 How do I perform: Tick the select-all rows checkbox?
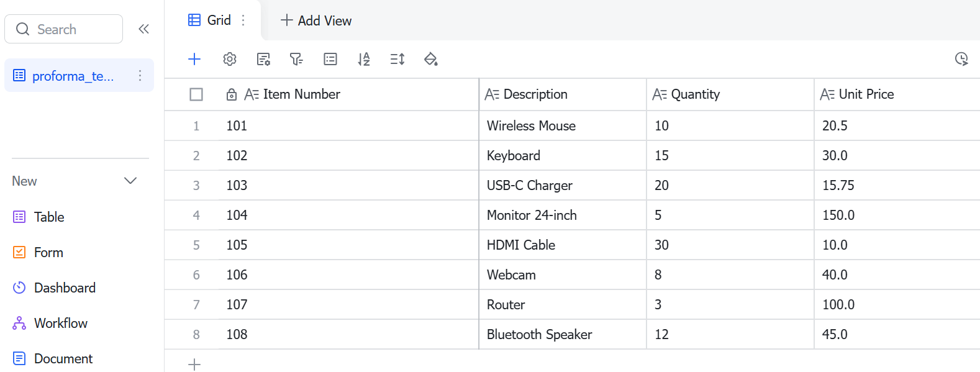click(x=196, y=94)
